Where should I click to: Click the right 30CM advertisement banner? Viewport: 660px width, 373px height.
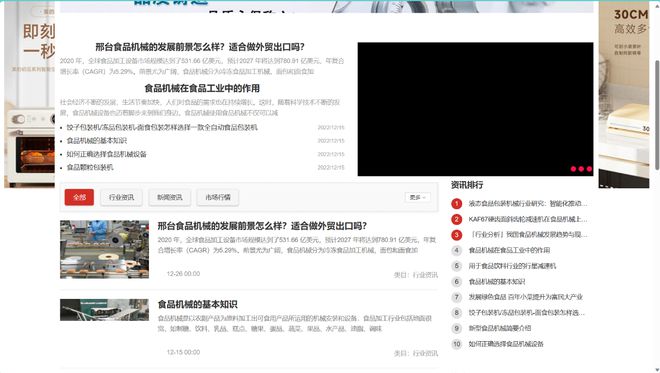click(624, 95)
